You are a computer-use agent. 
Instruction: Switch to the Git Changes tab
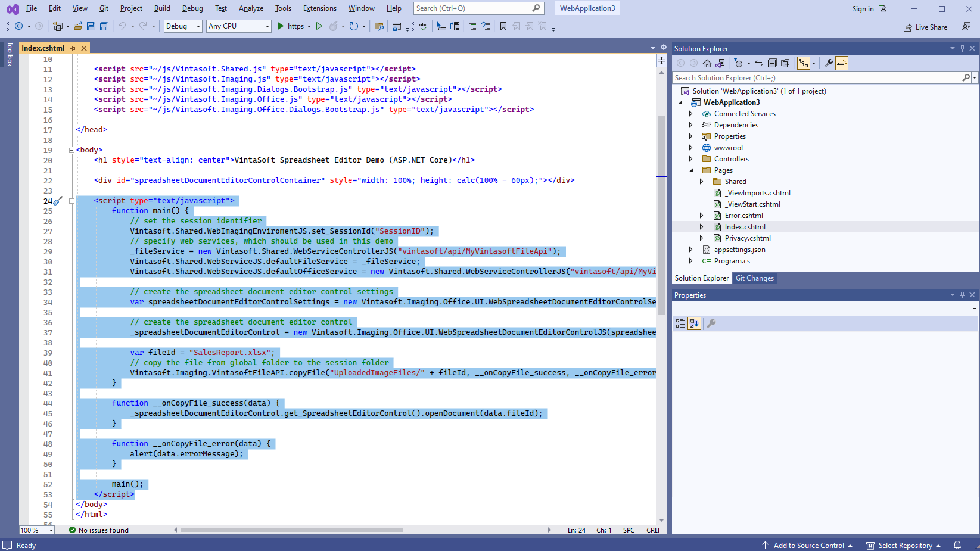click(754, 278)
